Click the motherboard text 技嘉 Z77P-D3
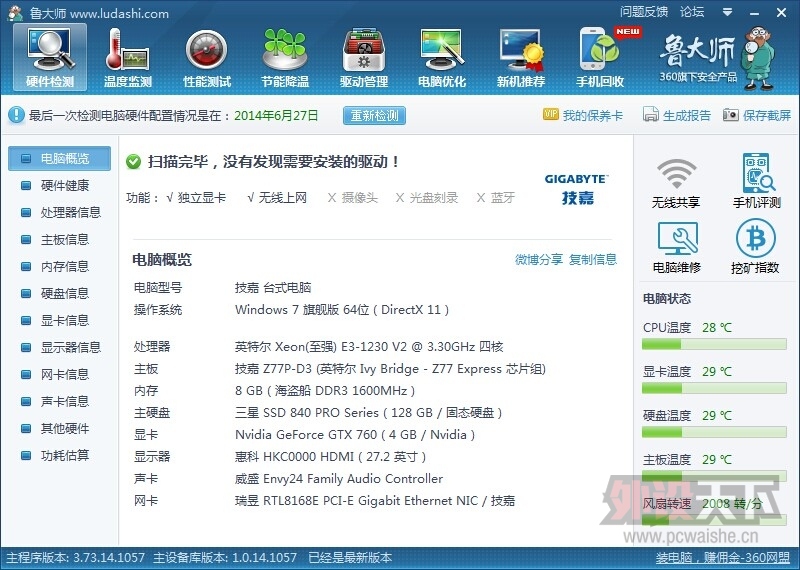The width and height of the screenshot is (800, 570). [x=390, y=369]
